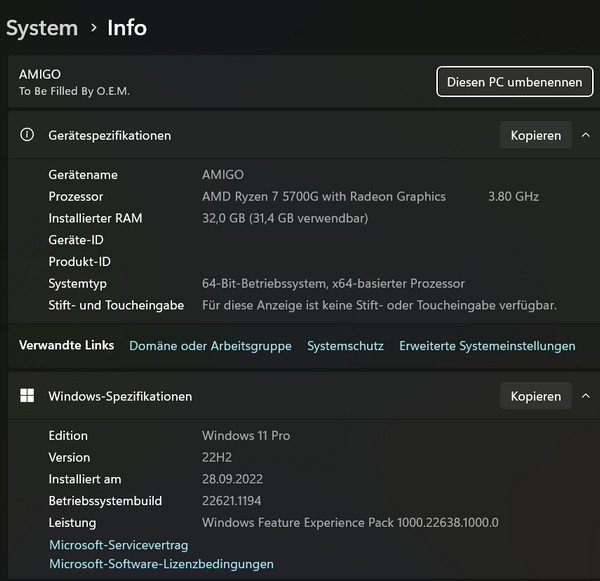Image resolution: width=600 pixels, height=581 pixels.
Task: Click the Betriebssystembuild label
Action: (105, 501)
